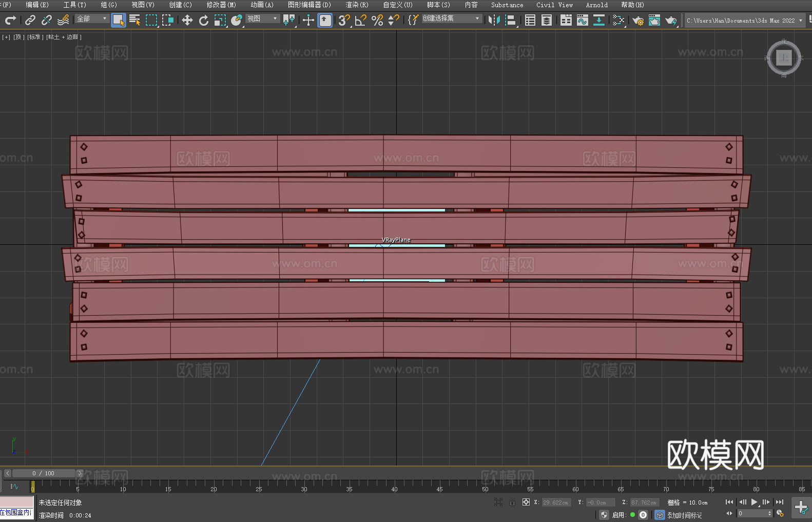Click the Align tool icon
This screenshot has height=522, width=812.
click(x=511, y=20)
